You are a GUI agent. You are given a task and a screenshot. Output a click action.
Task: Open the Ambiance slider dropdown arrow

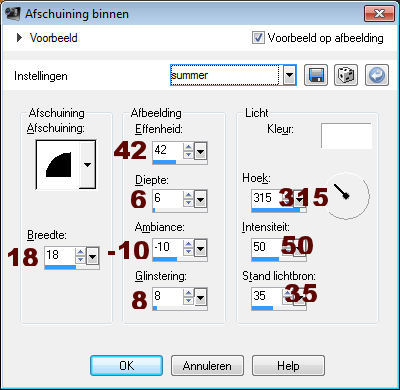pos(200,248)
